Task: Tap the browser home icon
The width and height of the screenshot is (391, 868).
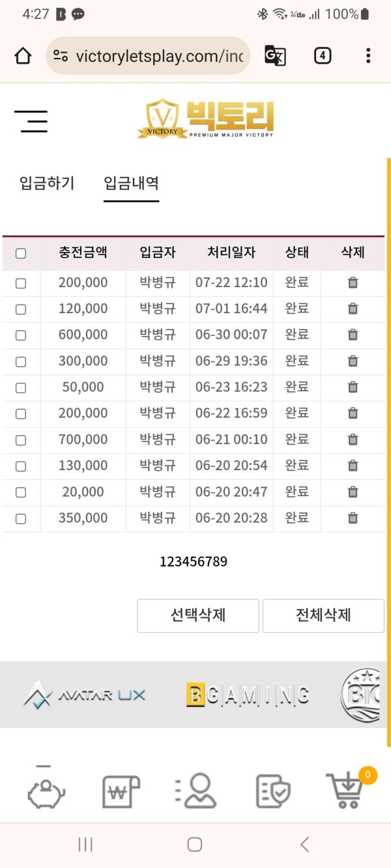Action: [x=23, y=56]
